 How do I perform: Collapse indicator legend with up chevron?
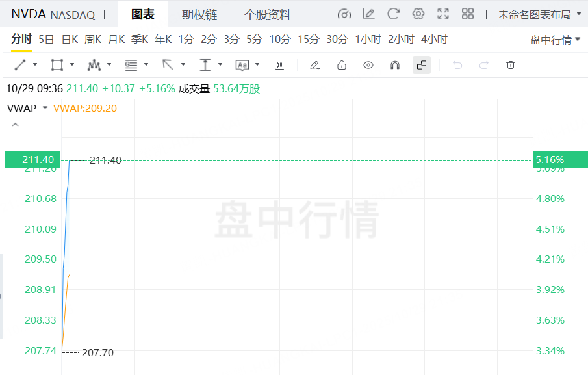pyautogui.click(x=16, y=125)
